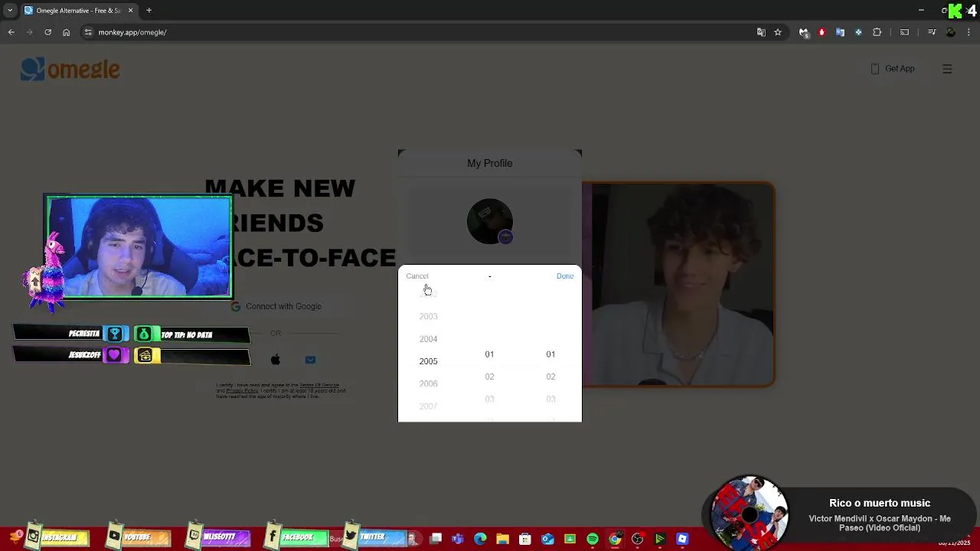This screenshot has height=551, width=980.
Task: Click the profile avatar photo
Action: tap(489, 221)
